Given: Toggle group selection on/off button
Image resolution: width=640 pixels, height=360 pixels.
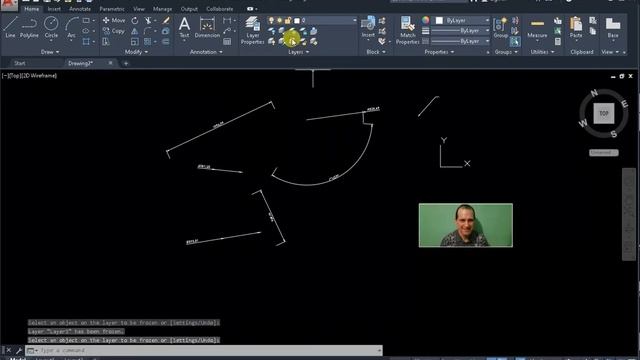Looking at the screenshot, I should [x=515, y=41].
